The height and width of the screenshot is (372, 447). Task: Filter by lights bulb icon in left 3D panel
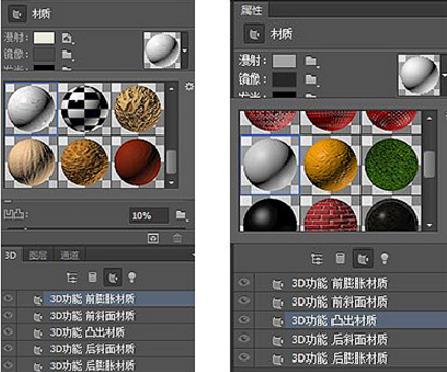pyautogui.click(x=132, y=277)
